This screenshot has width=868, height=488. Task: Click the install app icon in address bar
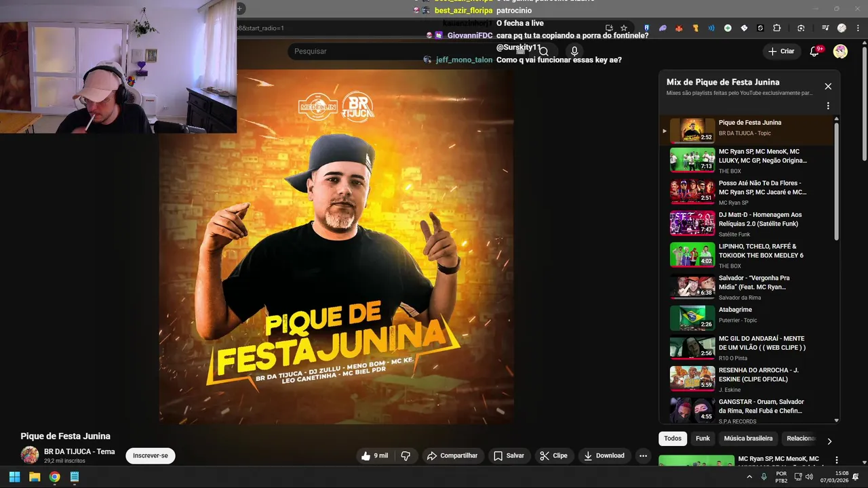tap(609, 28)
